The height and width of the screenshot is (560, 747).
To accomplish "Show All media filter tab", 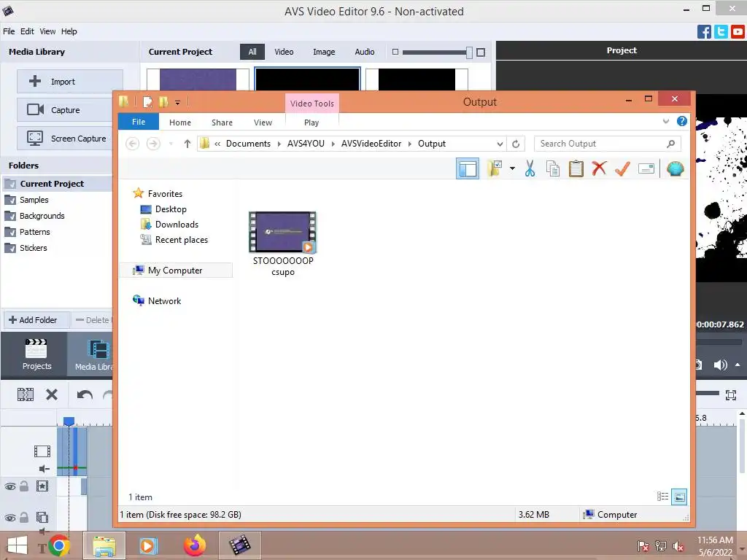I will pyautogui.click(x=252, y=52).
